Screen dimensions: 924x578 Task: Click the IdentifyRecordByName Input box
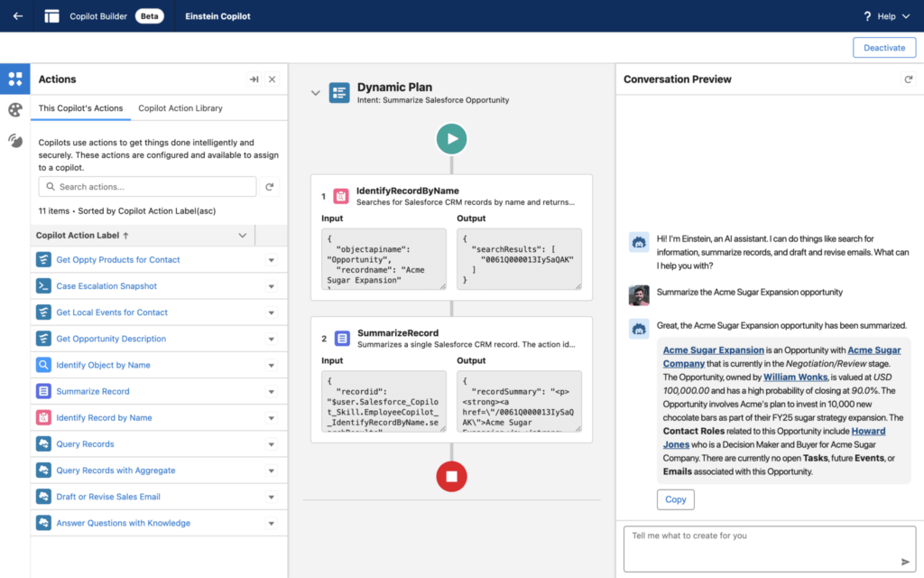[x=383, y=259]
